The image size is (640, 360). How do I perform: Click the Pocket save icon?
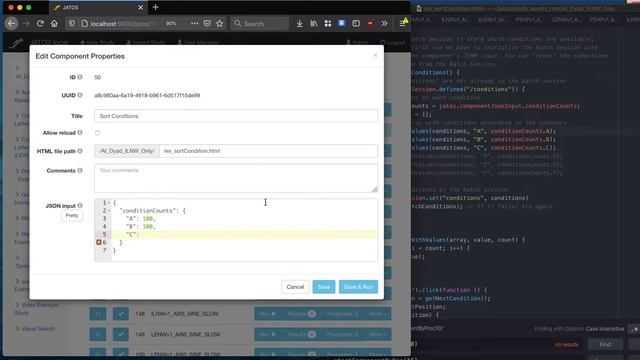(x=207, y=24)
